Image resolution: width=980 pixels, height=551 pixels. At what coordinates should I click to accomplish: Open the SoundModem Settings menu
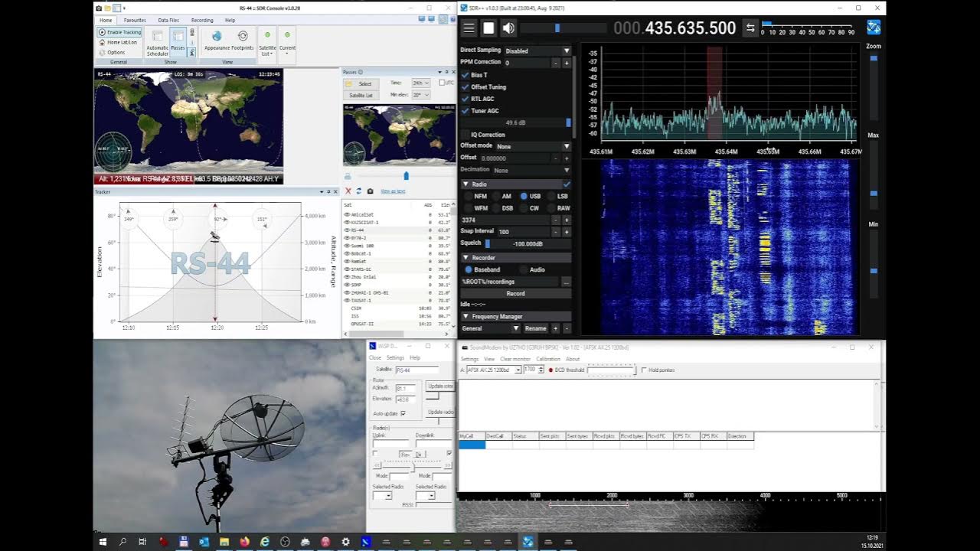(469, 359)
